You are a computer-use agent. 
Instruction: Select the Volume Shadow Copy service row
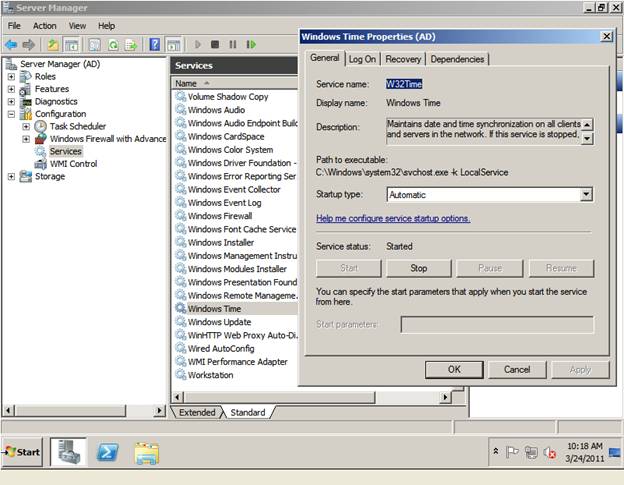point(228,97)
